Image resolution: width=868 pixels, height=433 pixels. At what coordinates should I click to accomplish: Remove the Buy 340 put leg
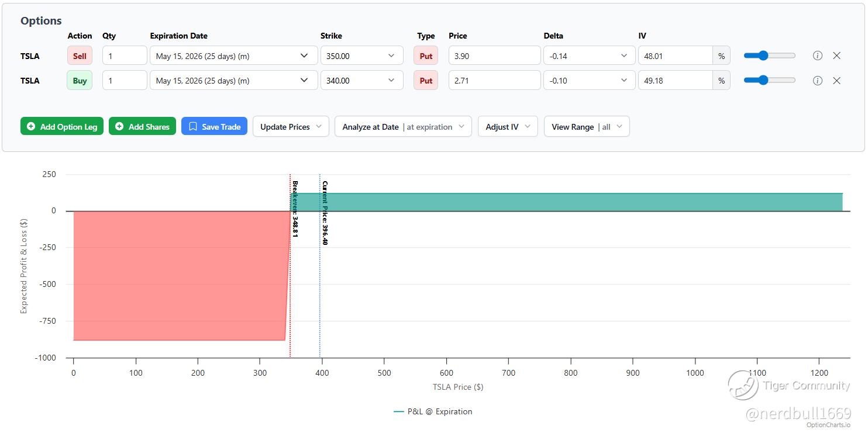click(x=836, y=81)
